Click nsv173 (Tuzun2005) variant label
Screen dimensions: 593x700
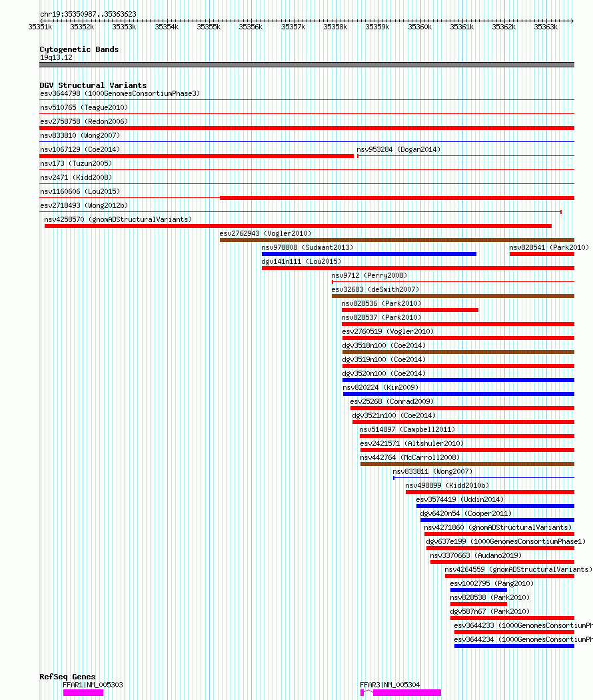(76, 164)
